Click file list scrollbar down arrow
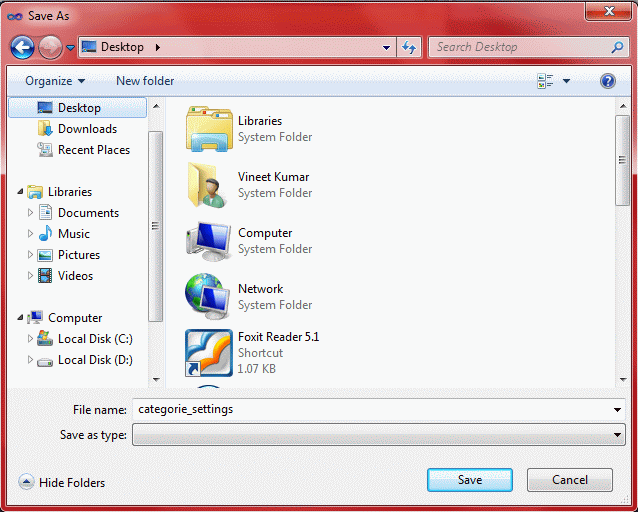Viewport: 638px width, 512px height. [623, 379]
